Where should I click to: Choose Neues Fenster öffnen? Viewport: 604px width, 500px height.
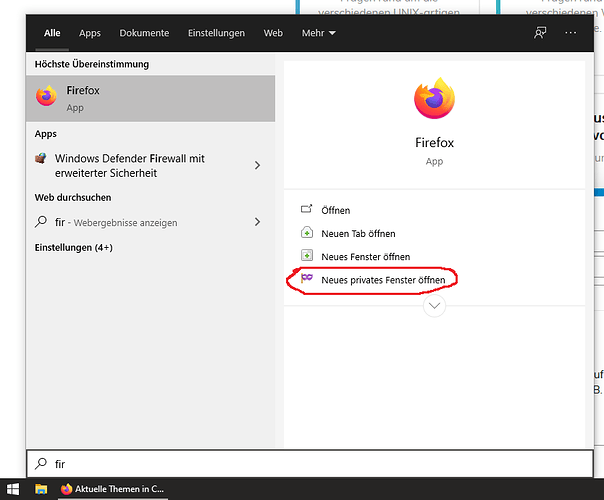366,257
